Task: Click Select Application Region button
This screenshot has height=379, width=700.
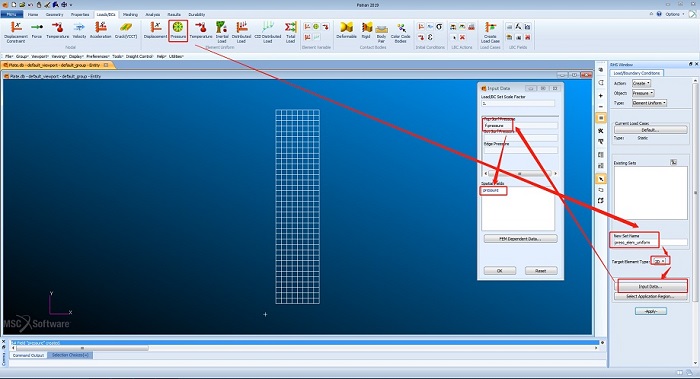Action: coord(650,296)
